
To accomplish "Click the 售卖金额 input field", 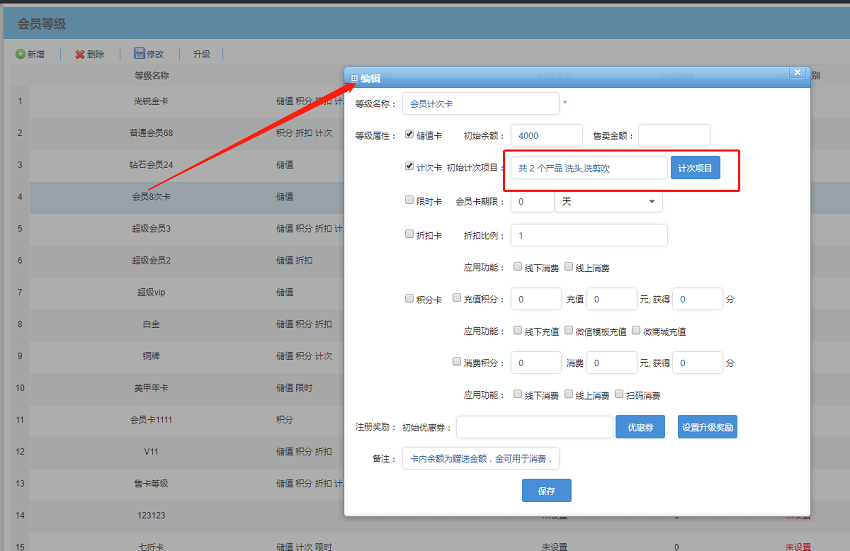I will coord(674,136).
